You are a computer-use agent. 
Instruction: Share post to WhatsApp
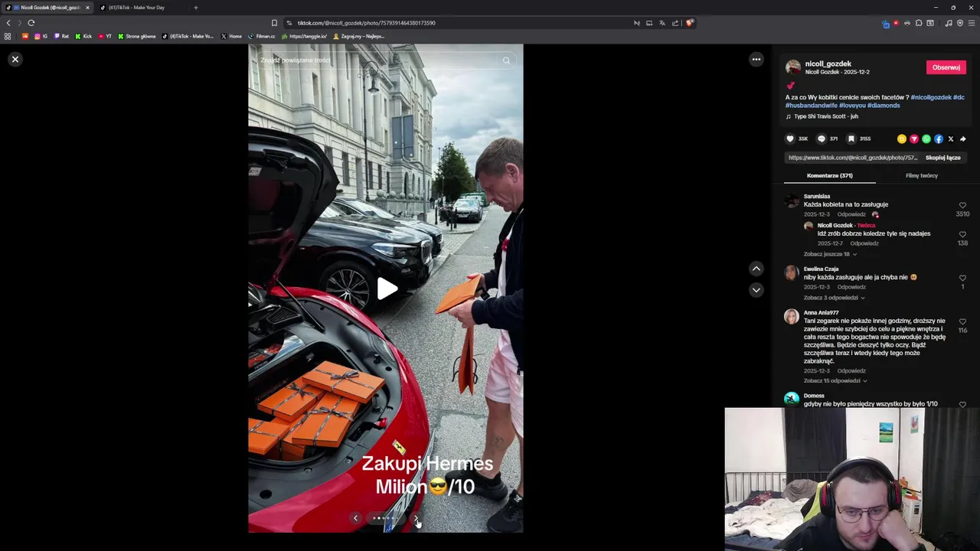pos(926,139)
